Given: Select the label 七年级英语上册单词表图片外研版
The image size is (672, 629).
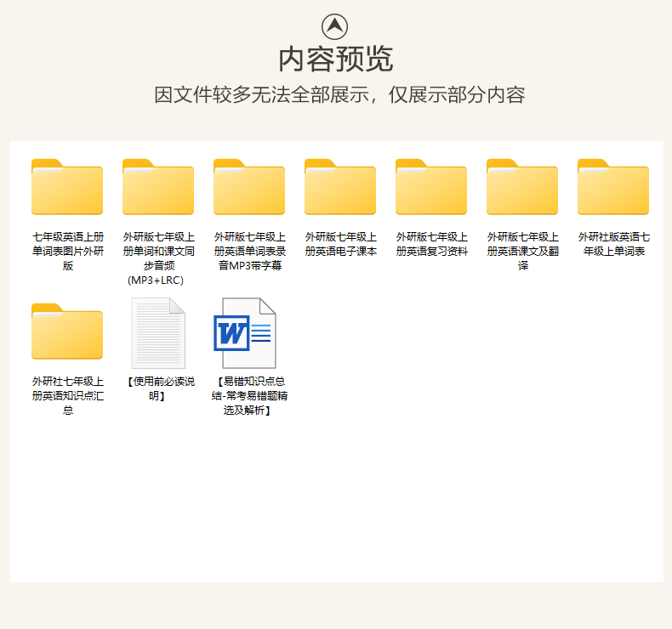Looking at the screenshot, I should (x=68, y=251).
